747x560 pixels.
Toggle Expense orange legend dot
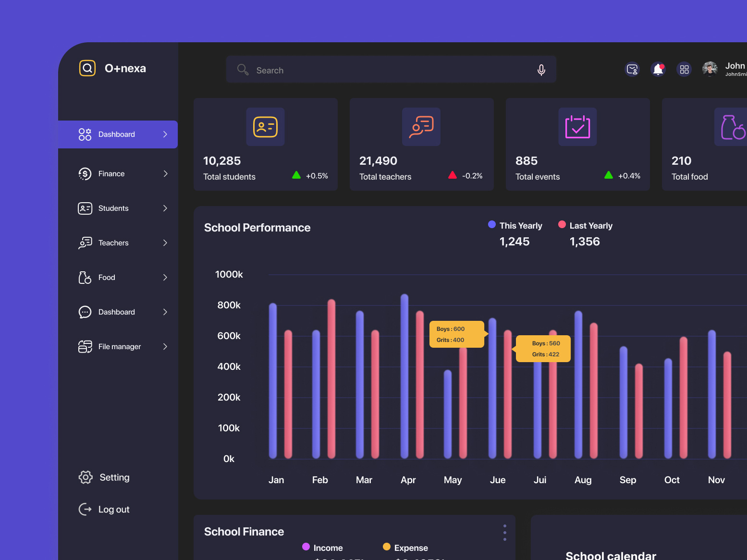387,547
